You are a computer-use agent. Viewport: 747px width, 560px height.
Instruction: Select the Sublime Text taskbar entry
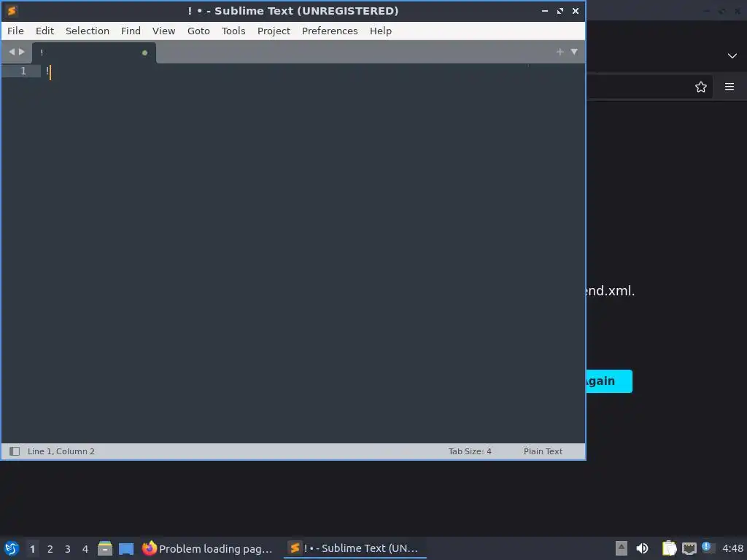point(355,548)
